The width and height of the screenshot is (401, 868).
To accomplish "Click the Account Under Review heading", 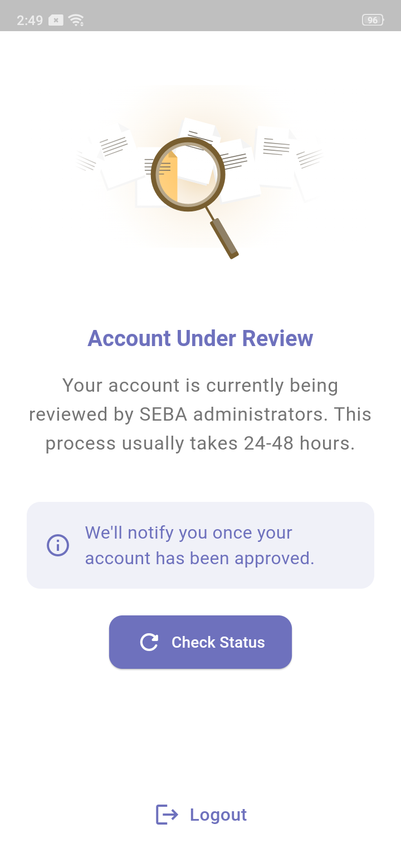I will pyautogui.click(x=200, y=338).
